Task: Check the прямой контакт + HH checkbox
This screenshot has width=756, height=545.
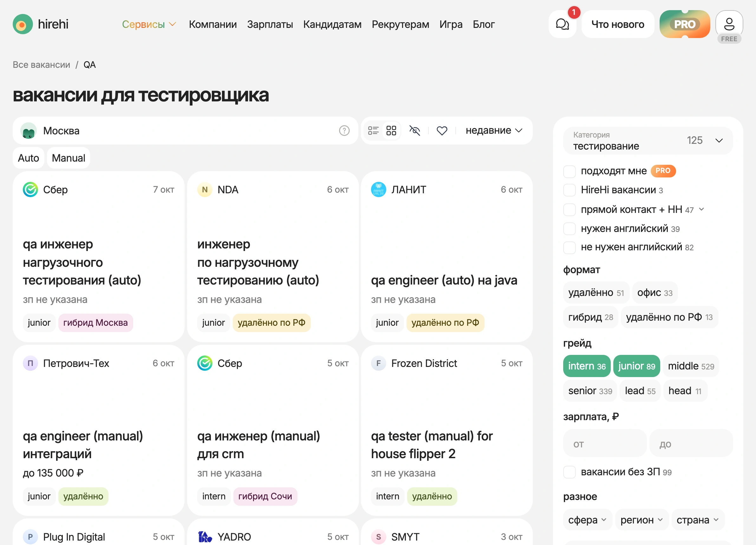Action: (569, 209)
